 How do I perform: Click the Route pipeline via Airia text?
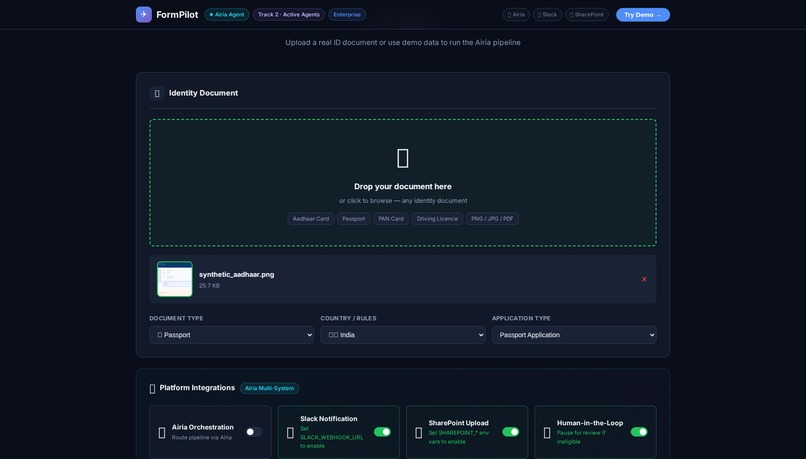pos(202,437)
